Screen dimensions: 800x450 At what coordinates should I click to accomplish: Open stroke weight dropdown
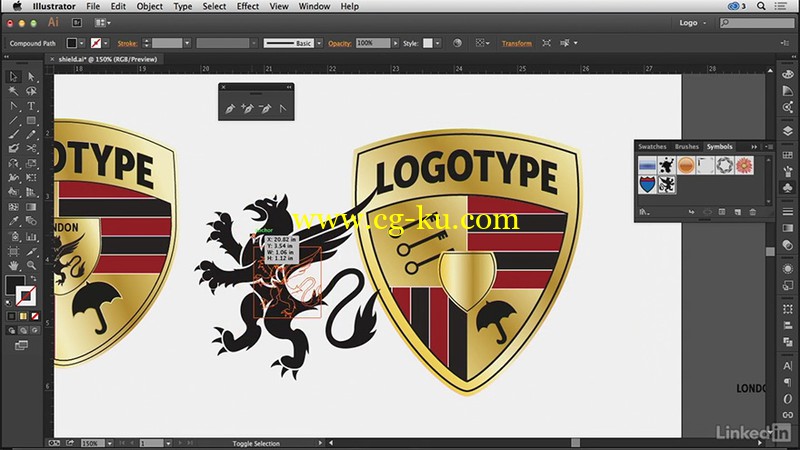(x=187, y=43)
